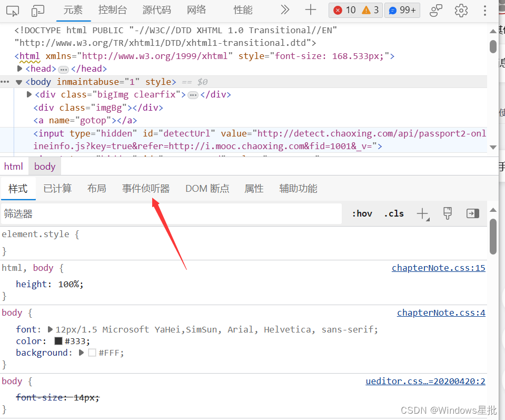
Task: Open the 样式 styles tab
Action: (18, 189)
